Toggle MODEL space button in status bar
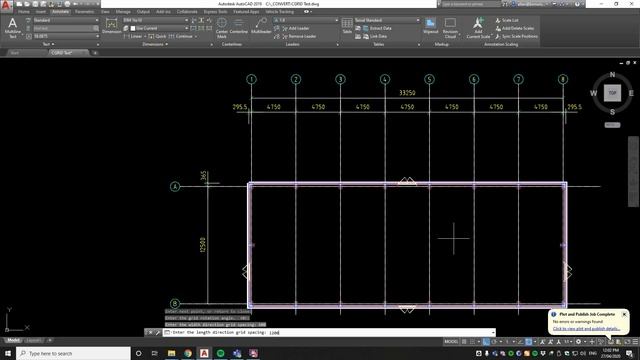 click(x=451, y=342)
